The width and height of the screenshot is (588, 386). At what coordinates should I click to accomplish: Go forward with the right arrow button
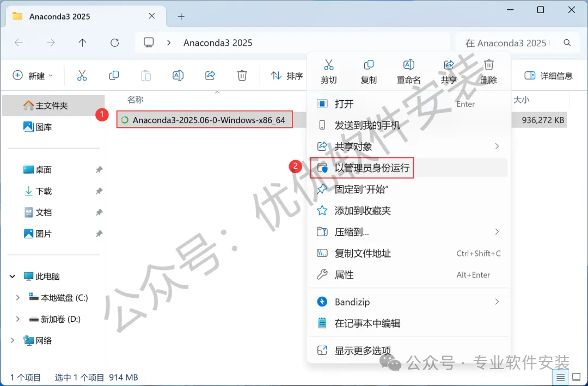click(51, 43)
